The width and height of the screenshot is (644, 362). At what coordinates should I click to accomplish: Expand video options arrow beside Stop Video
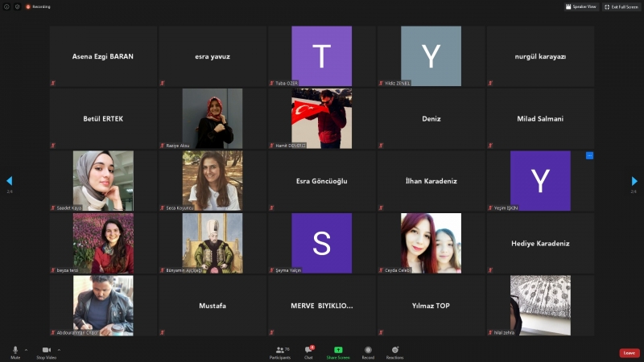coord(59,349)
